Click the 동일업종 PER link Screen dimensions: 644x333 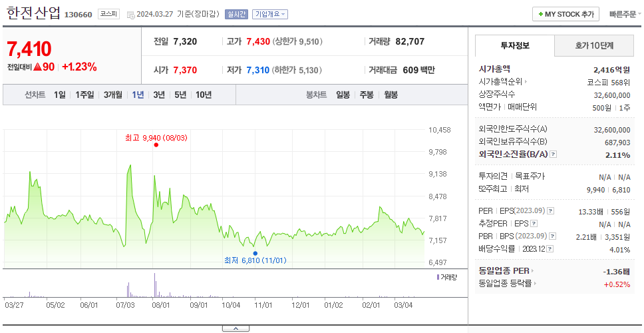(504, 271)
